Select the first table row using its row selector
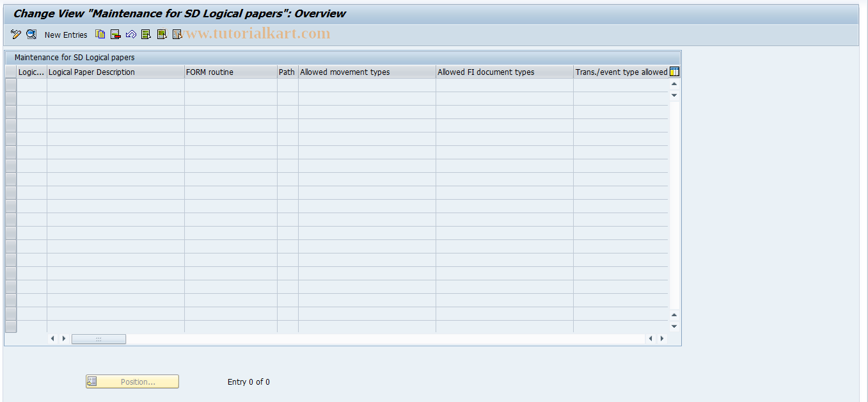This screenshot has width=868, height=402. tap(11, 85)
